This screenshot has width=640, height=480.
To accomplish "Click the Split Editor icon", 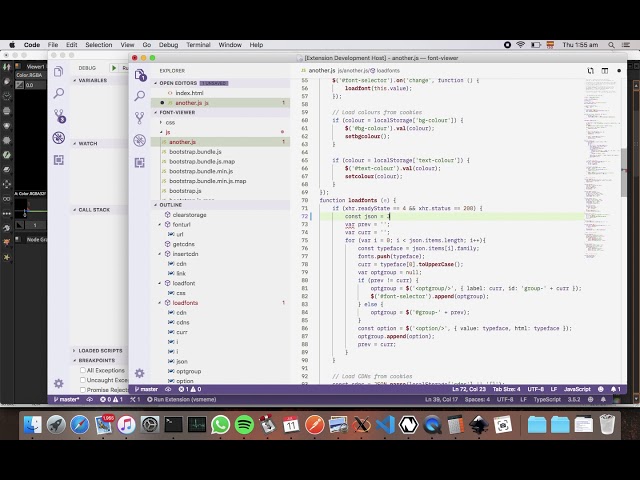I will [x=604, y=71].
